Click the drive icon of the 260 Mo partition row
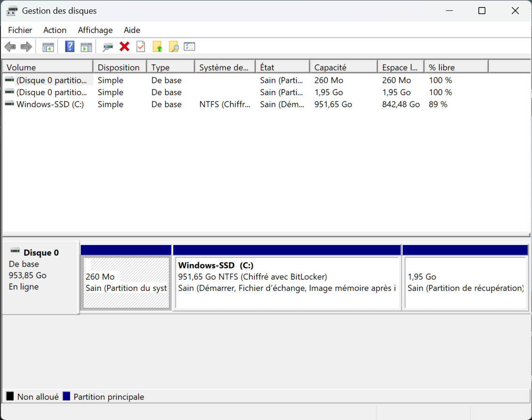The height and width of the screenshot is (420, 532). 9,80
